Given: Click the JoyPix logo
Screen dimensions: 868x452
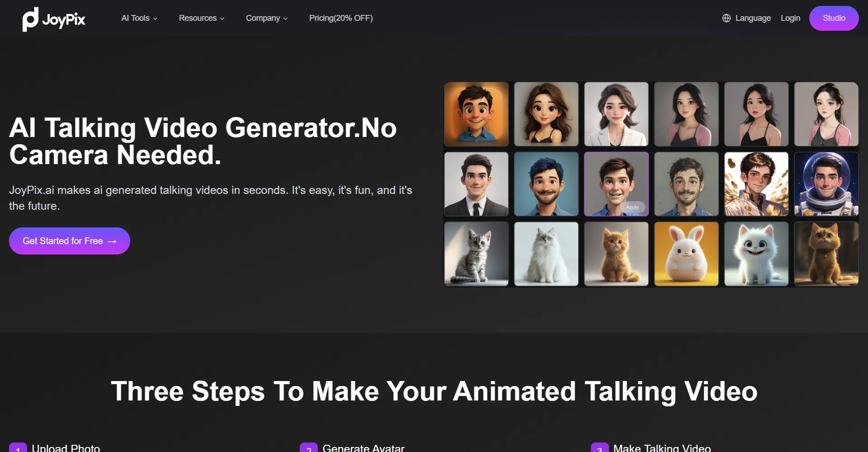Looking at the screenshot, I should [x=54, y=19].
